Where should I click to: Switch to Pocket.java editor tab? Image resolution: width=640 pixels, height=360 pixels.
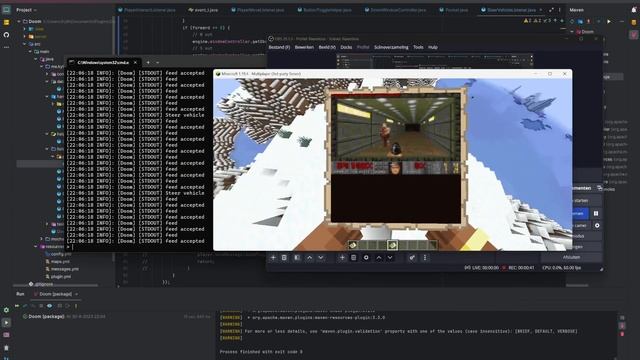point(453,10)
